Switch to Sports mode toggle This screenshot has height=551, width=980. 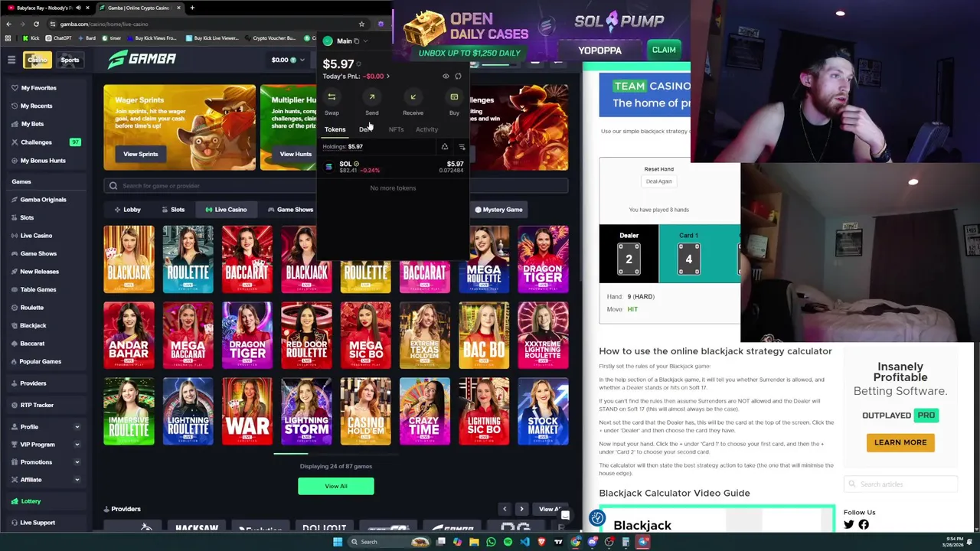tap(70, 60)
